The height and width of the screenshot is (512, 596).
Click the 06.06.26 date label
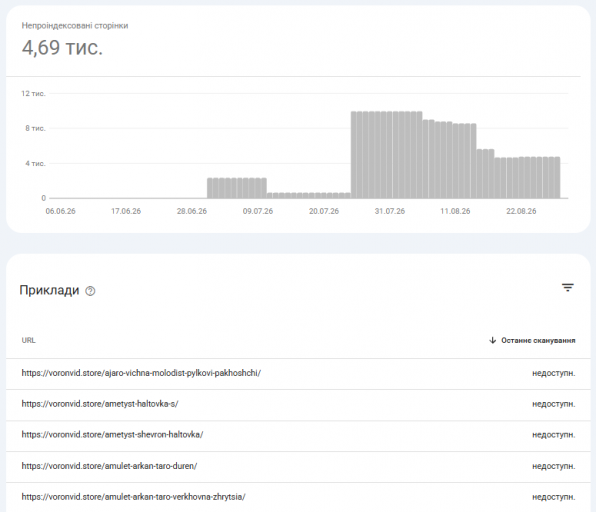[60, 211]
